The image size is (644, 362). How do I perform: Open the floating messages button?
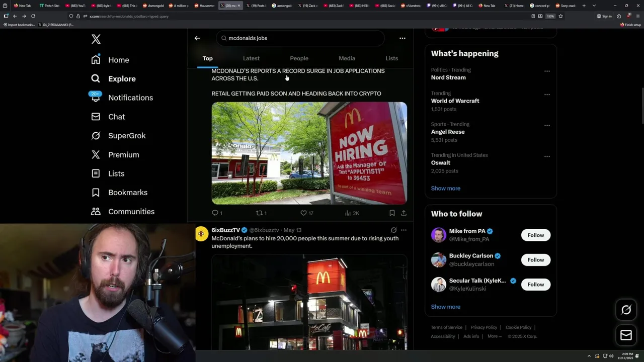point(626,335)
